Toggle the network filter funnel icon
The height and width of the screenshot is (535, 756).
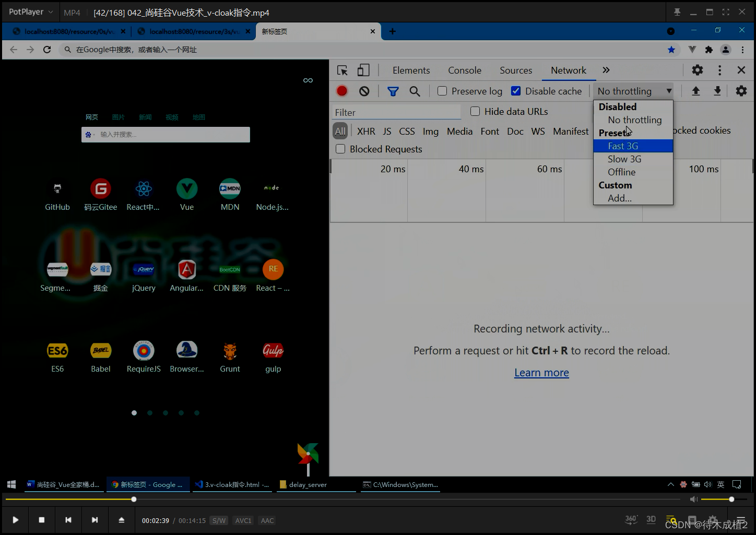click(x=393, y=91)
